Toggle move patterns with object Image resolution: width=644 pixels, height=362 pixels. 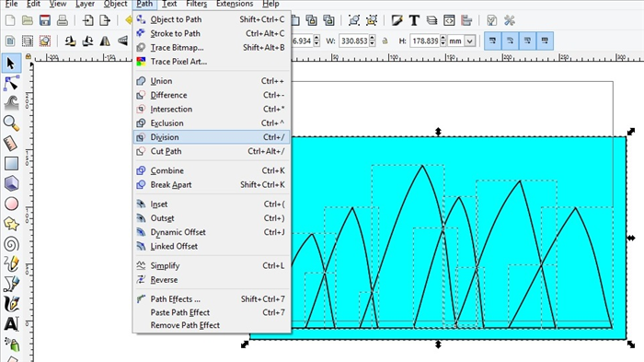tap(545, 41)
